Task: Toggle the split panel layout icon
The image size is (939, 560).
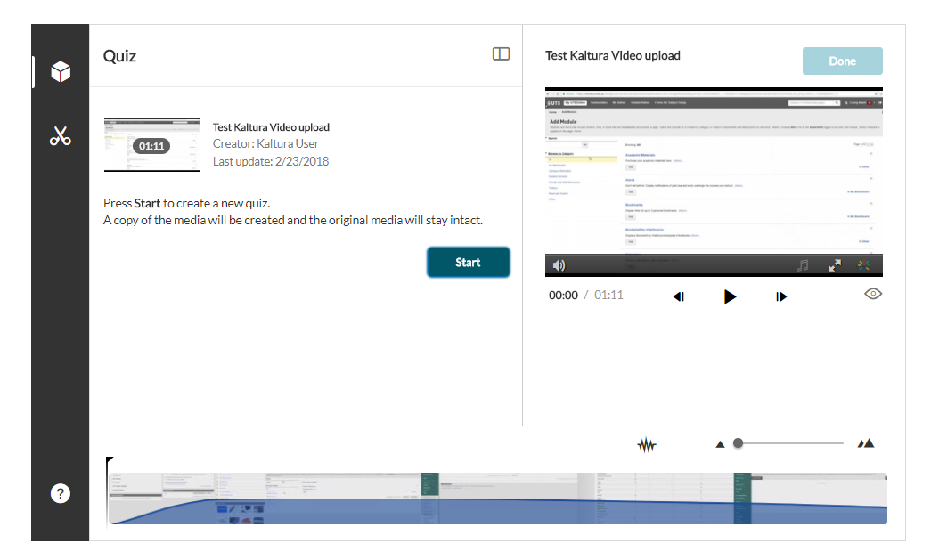Action: click(501, 54)
